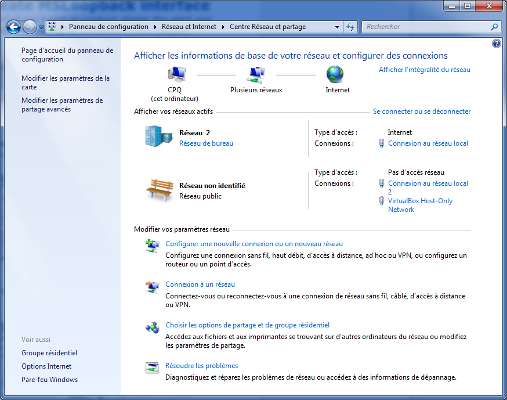Viewport: 507px width, 400px height.
Task: Click Afficher l'intégralité du réseau link
Action: pyautogui.click(x=424, y=70)
